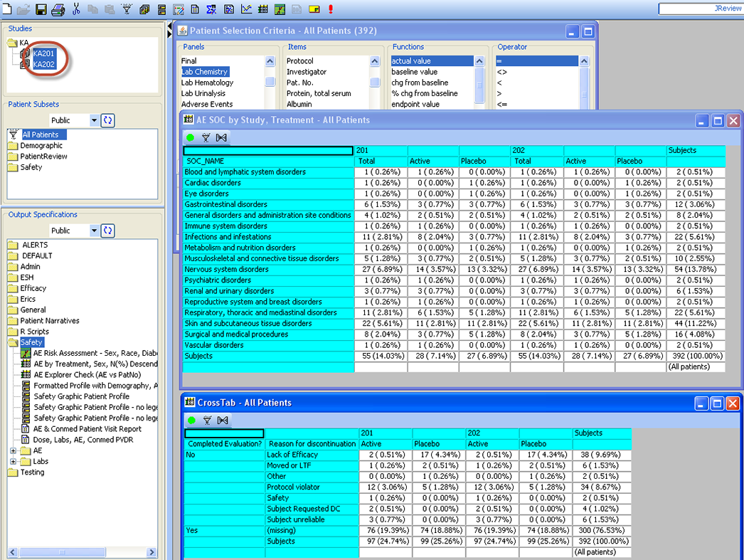The height and width of the screenshot is (560, 744).
Task: Click the red exclamation alert toolbar icon
Action: pos(330,9)
